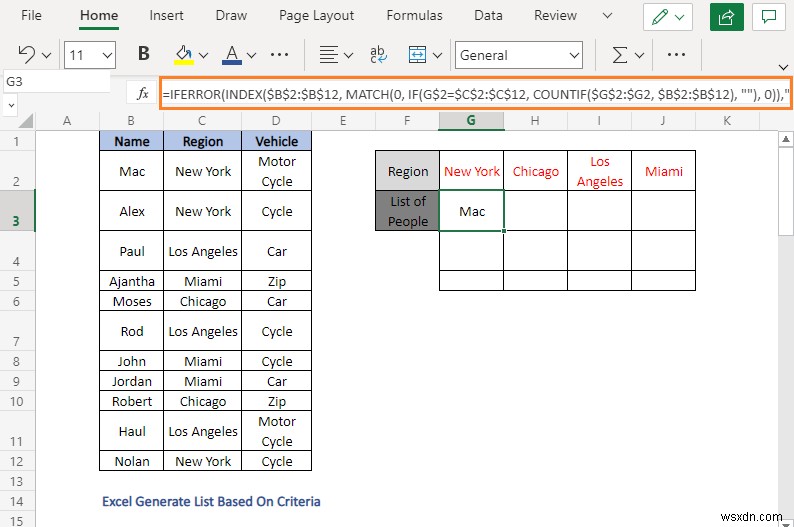The width and height of the screenshot is (794, 527).
Task: Select column D header
Action: (276, 120)
